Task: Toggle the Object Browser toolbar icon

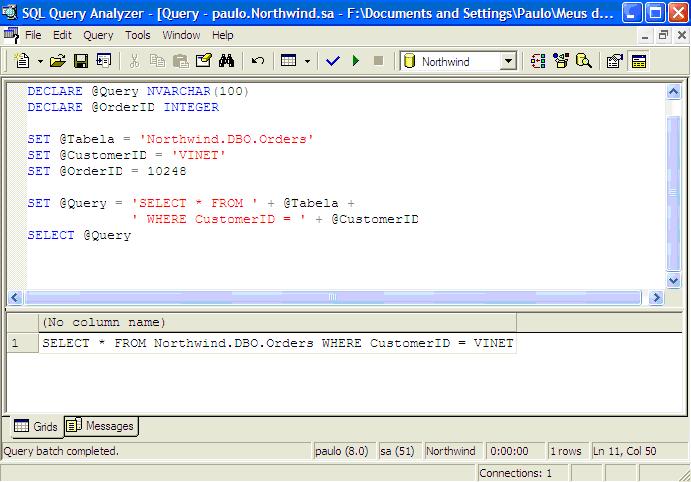Action: point(562,61)
